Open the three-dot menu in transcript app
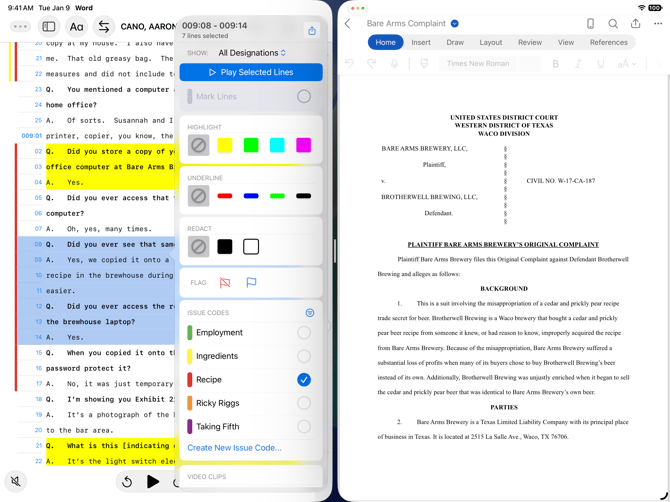Image resolution: width=670 pixels, height=502 pixels. [20, 26]
